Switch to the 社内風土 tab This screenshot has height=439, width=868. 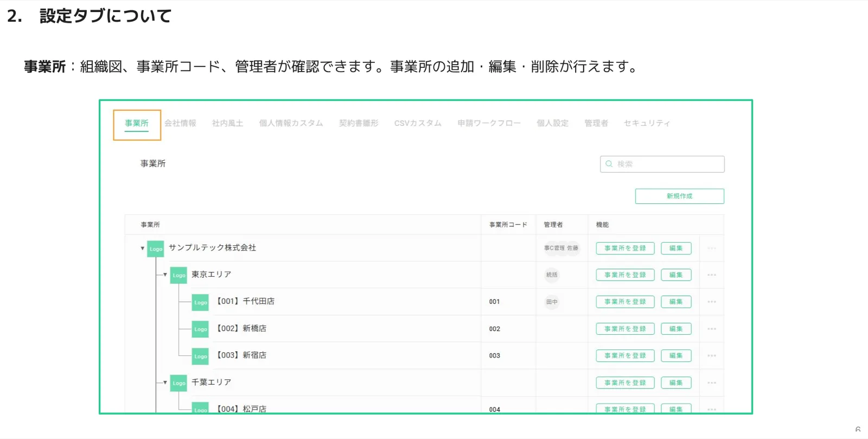pyautogui.click(x=227, y=123)
